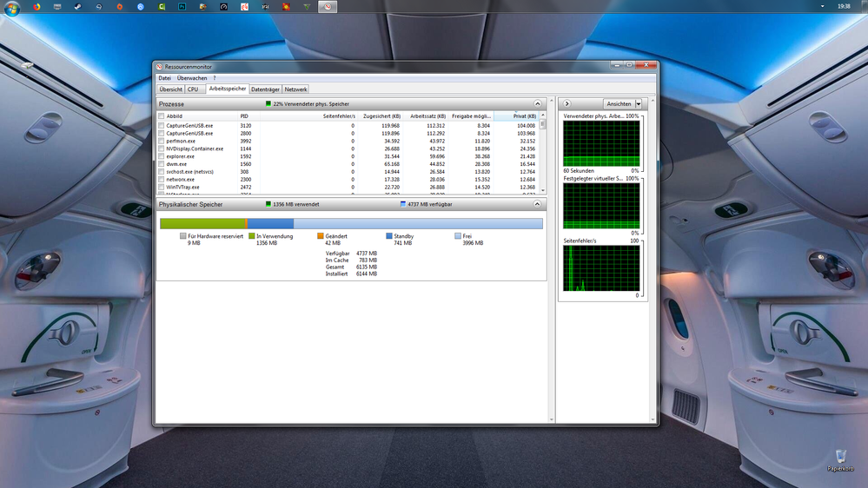Click the gray Für Hardware reserviert swatch
This screenshot has width=868, height=488.
(183, 235)
